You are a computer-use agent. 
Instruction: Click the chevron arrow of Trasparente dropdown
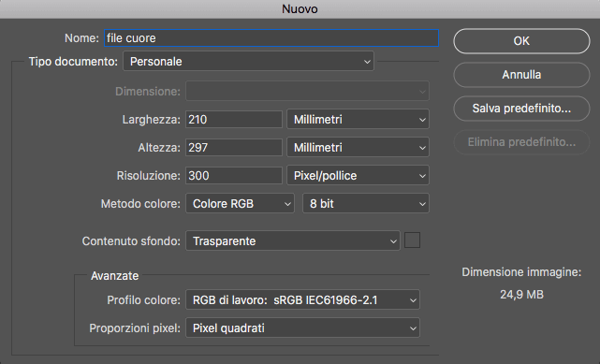click(x=393, y=241)
